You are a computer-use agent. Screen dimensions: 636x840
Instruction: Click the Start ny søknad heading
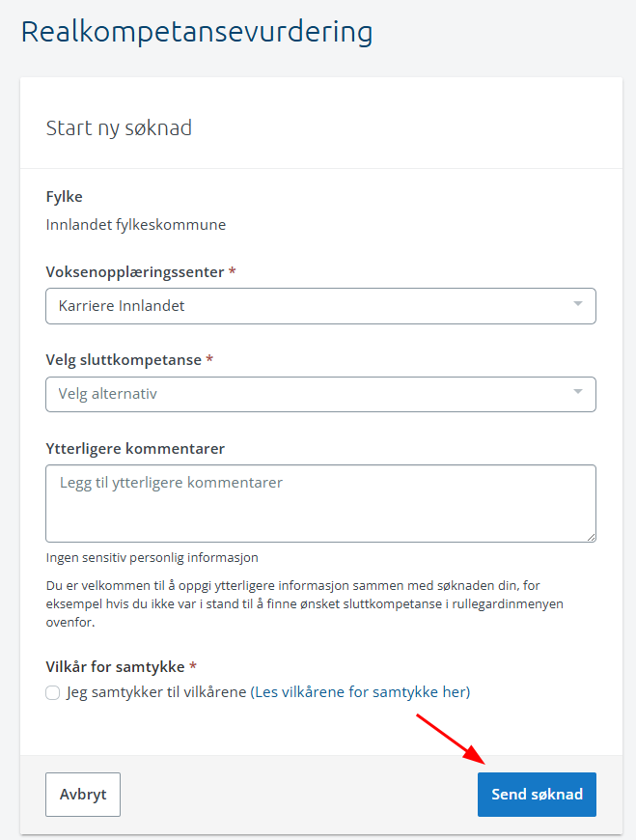click(119, 128)
